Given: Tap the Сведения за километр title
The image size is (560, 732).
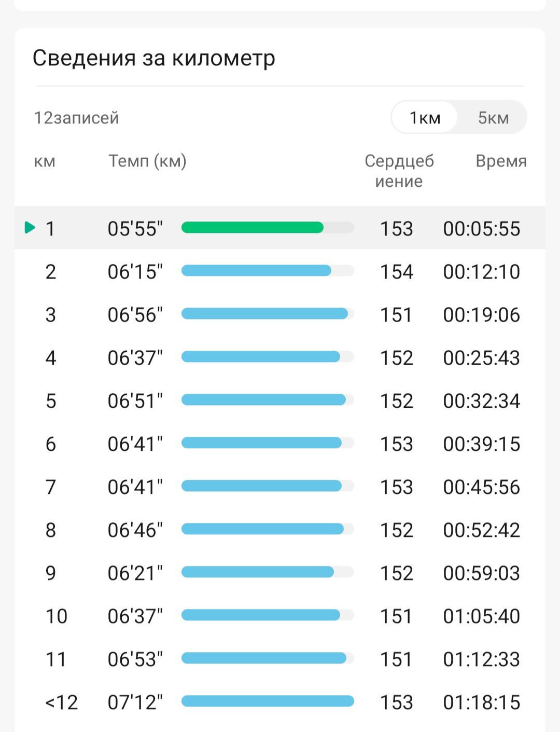Looking at the screenshot, I should 153,58.
